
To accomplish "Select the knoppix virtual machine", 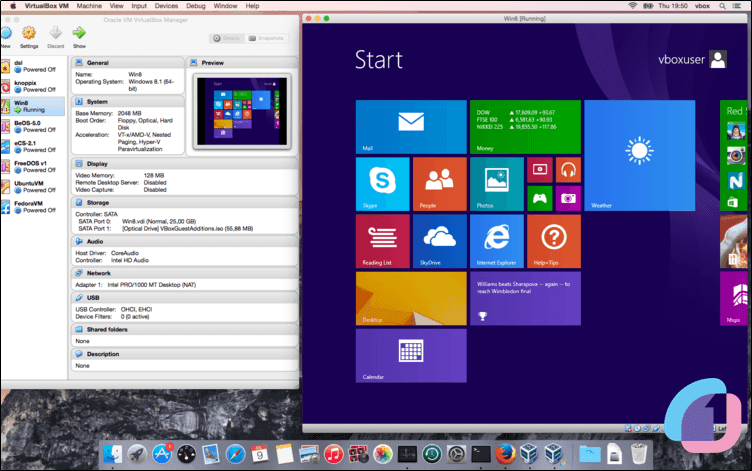I will 33,86.
